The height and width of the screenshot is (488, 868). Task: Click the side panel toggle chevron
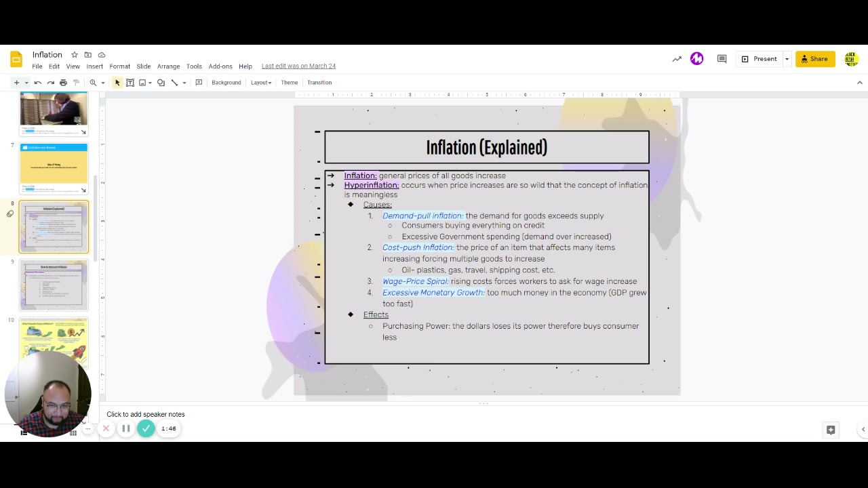pos(863,429)
